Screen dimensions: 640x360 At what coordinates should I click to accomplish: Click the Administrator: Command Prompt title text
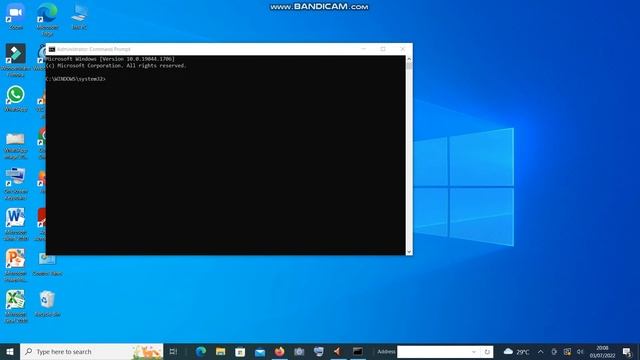click(93, 49)
